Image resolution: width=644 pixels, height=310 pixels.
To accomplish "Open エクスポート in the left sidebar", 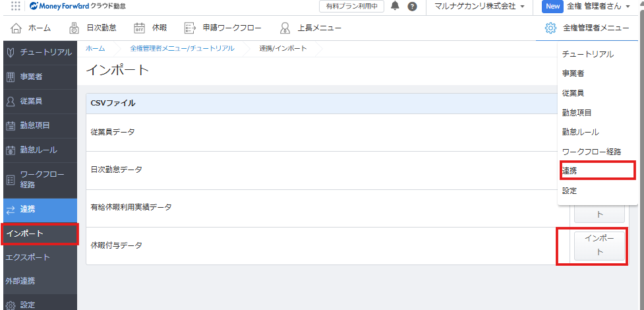I will pos(28,257).
